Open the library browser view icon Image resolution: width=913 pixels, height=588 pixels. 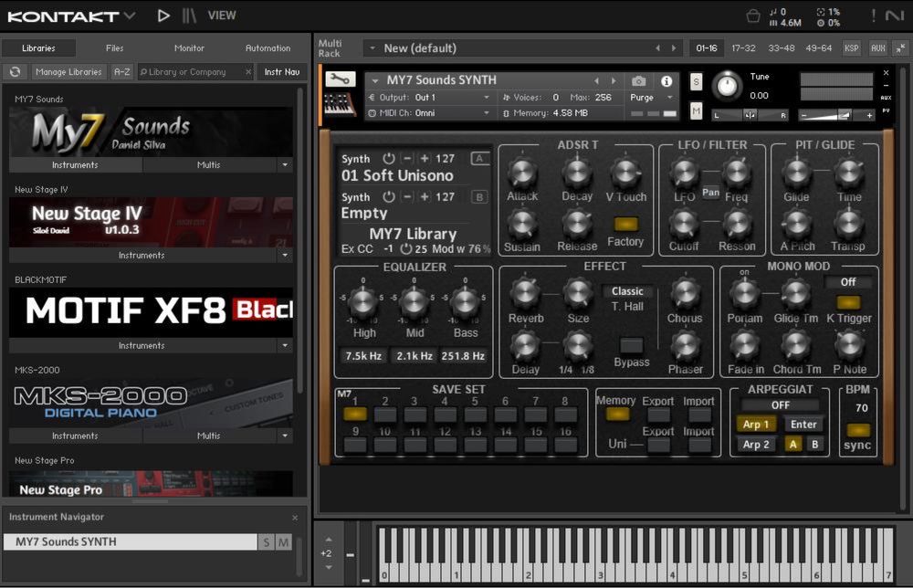(x=189, y=16)
